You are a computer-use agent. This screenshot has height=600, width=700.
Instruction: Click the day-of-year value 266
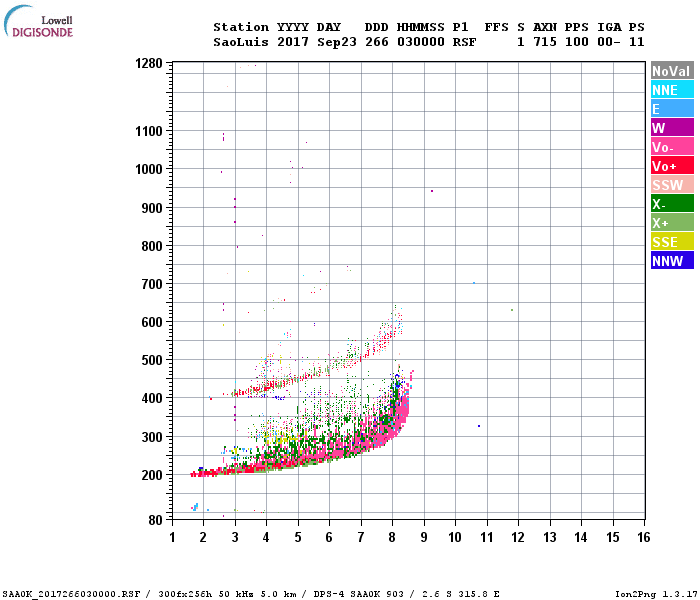(x=377, y=42)
